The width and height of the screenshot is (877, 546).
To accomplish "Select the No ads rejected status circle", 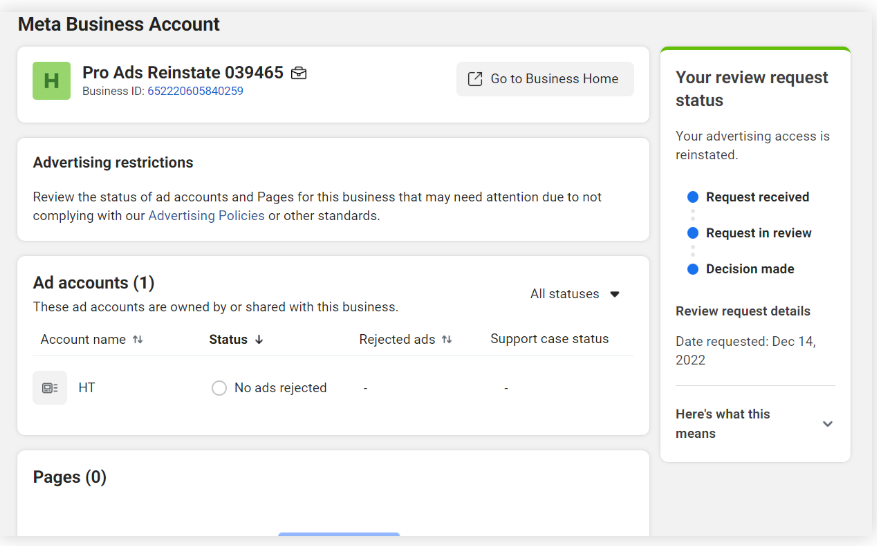I will click(219, 388).
